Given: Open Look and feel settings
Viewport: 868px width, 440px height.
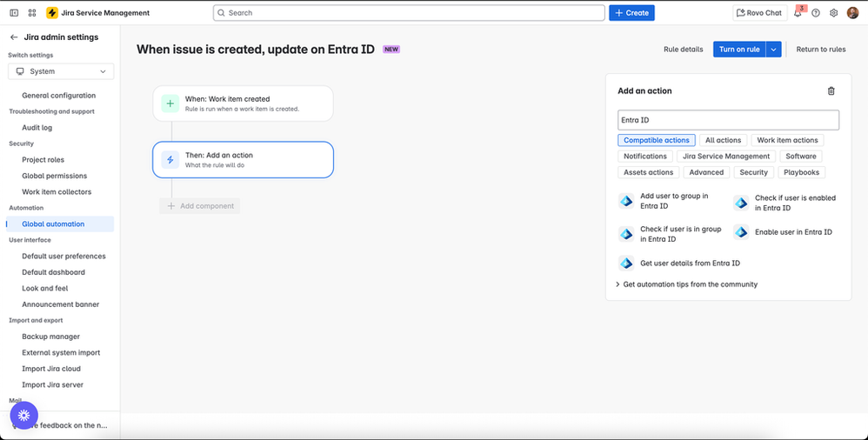Looking at the screenshot, I should click(45, 288).
